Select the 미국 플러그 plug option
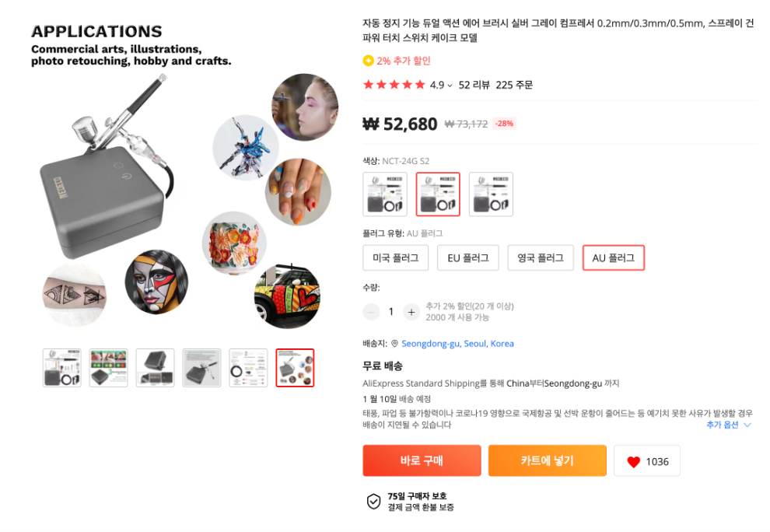Image resolution: width=770 pixels, height=532 pixels. pos(395,258)
